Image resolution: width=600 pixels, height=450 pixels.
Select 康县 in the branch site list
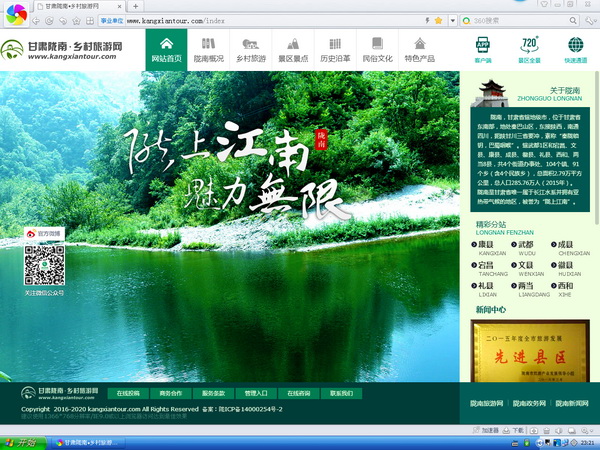click(486, 245)
